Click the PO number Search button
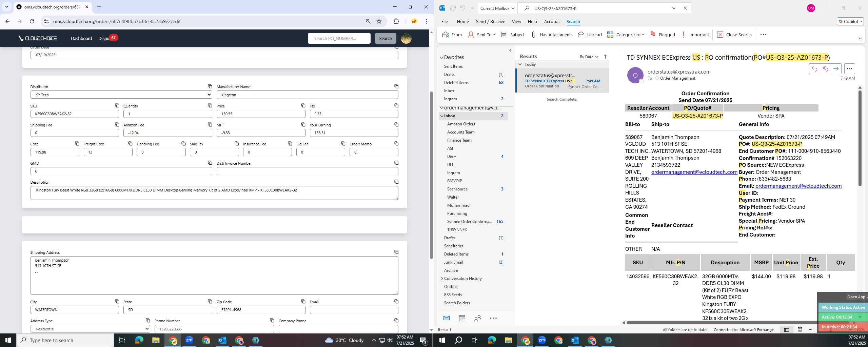The height and width of the screenshot is (347, 868). pyautogui.click(x=386, y=38)
